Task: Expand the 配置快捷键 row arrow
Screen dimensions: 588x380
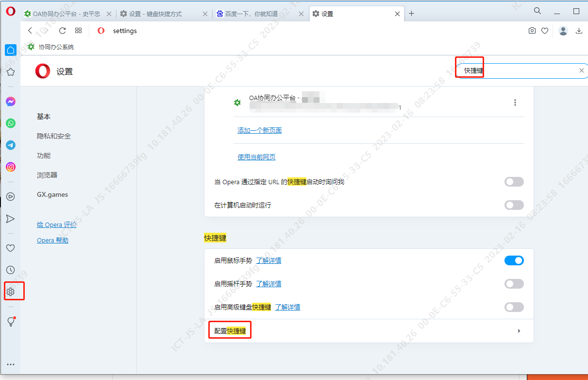Action: pos(519,331)
